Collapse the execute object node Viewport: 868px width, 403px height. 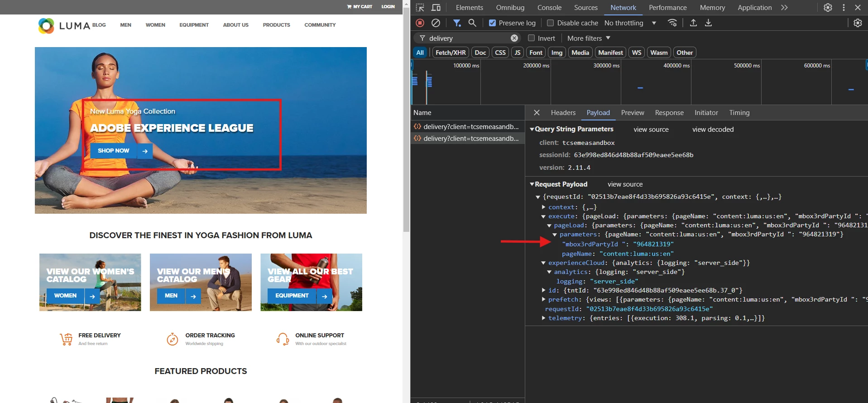[x=543, y=216]
